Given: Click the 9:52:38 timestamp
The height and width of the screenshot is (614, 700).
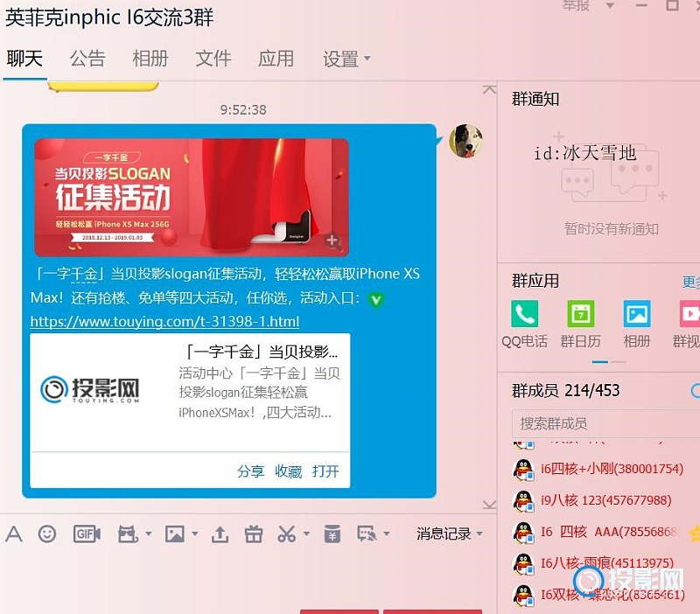Looking at the screenshot, I should [243, 110].
